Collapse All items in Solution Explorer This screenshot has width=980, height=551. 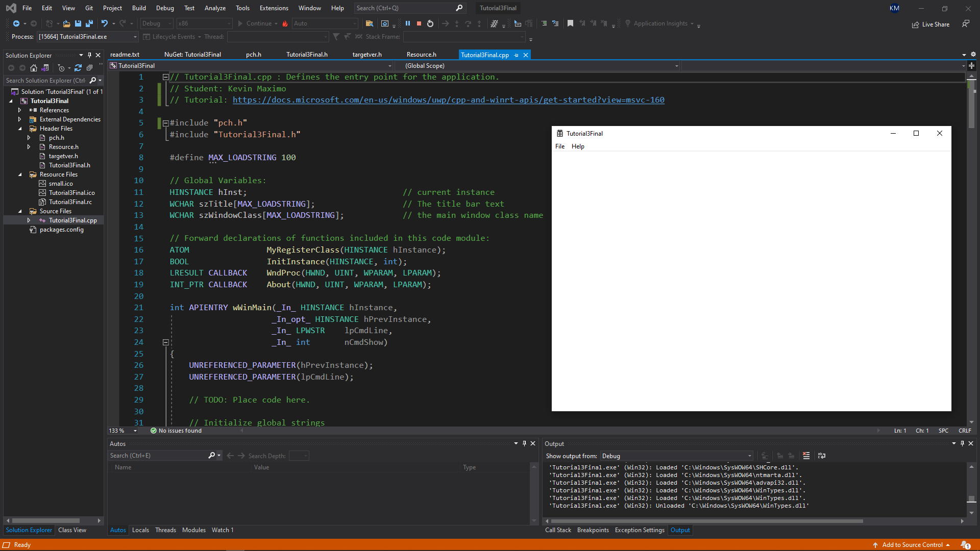click(x=90, y=68)
